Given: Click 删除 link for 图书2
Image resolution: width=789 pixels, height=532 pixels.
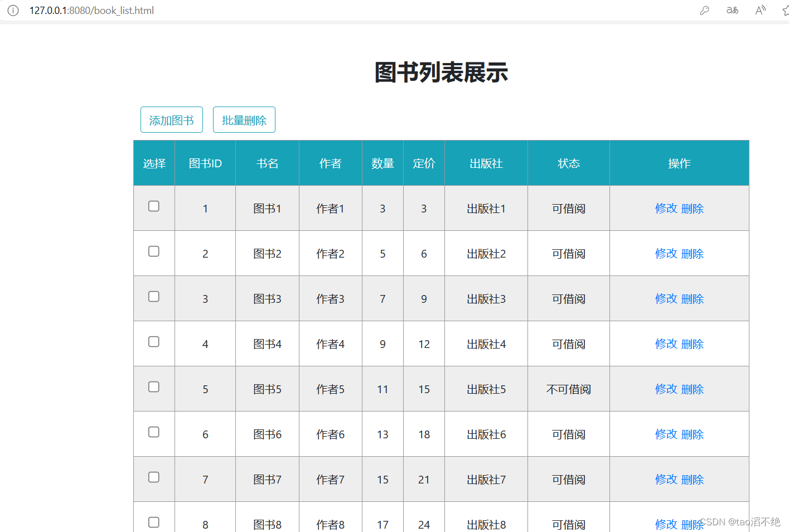Looking at the screenshot, I should [x=693, y=254].
